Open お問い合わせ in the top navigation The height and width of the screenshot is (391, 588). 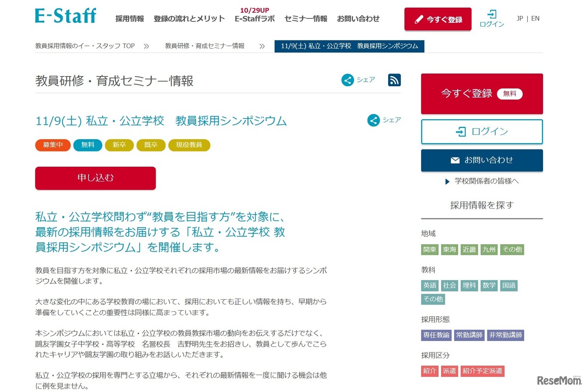(358, 19)
